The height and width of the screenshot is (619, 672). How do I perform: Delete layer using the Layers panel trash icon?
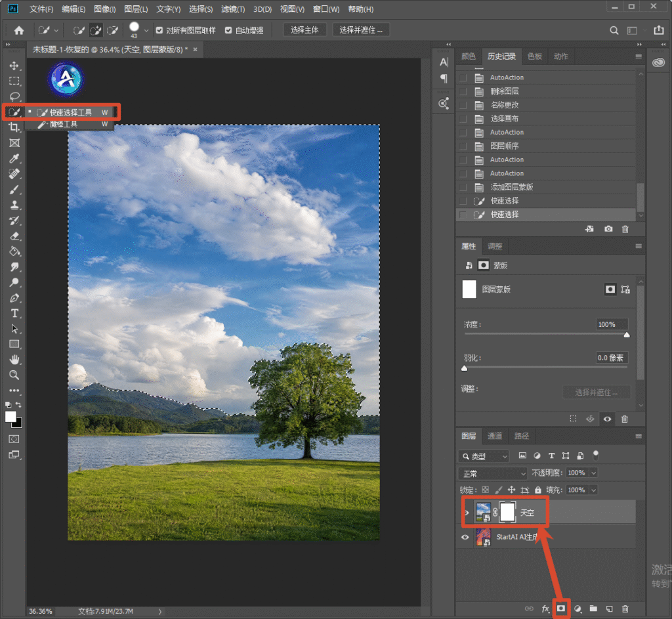625,608
